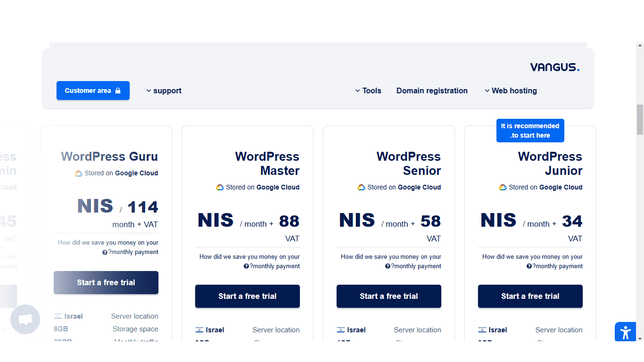The width and height of the screenshot is (644, 362).
Task: Click Google Cloud icon in WordPress Guru card
Action: pyautogui.click(x=79, y=173)
